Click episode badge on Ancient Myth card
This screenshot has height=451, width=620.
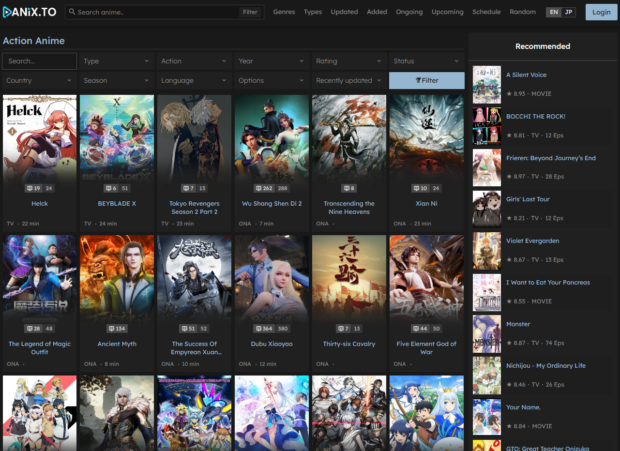tap(116, 328)
